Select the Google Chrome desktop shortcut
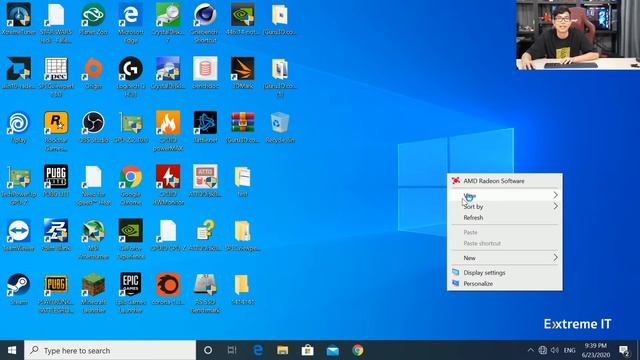 (x=131, y=184)
